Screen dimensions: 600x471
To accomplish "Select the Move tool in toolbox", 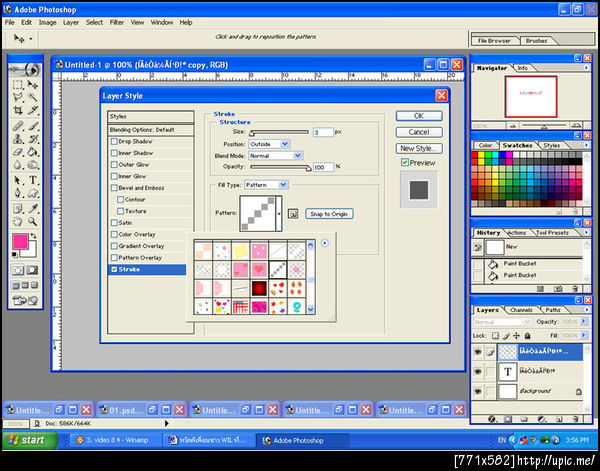I will coord(33,85).
